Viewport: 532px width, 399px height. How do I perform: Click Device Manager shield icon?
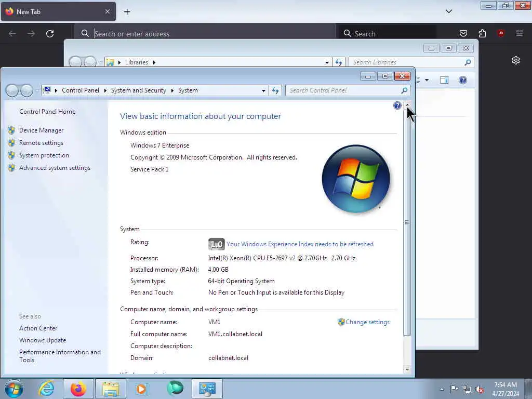tap(11, 130)
